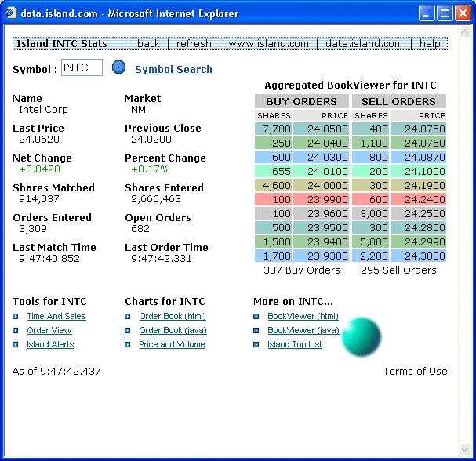Click buy order shares 1,700

(273, 256)
